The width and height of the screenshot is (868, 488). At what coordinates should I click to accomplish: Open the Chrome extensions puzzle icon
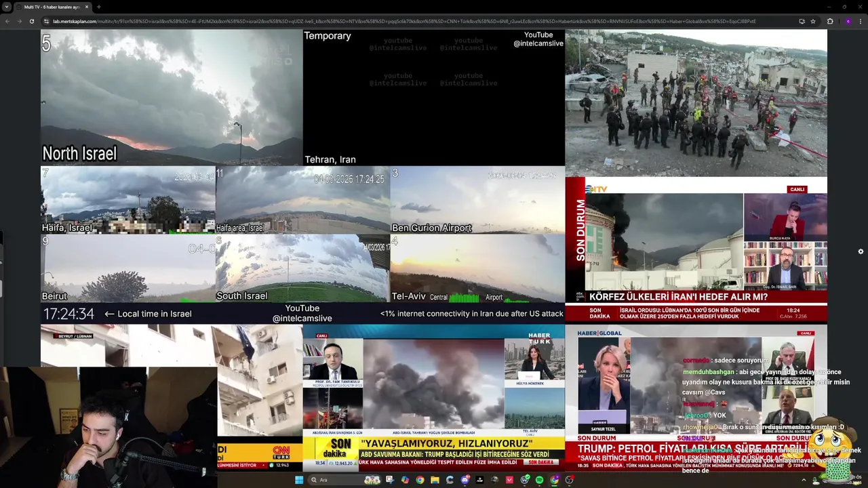click(830, 21)
